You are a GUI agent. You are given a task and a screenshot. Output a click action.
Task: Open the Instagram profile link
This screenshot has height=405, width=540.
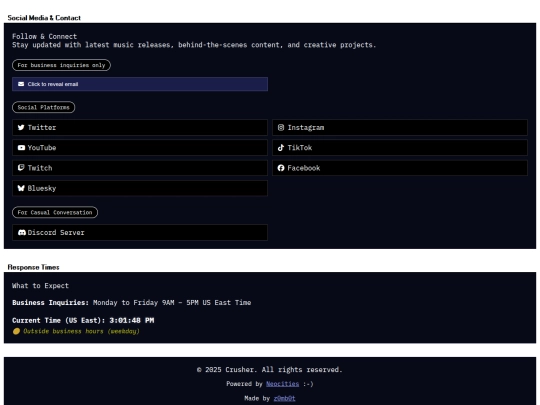400,127
